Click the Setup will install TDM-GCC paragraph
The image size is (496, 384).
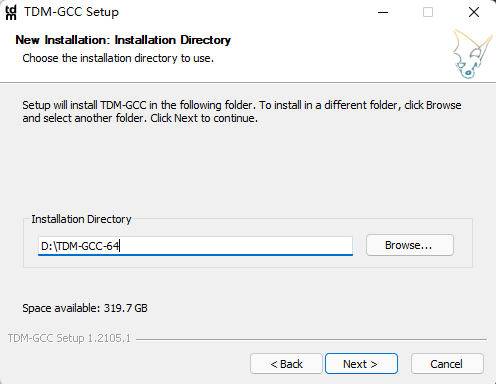point(242,112)
